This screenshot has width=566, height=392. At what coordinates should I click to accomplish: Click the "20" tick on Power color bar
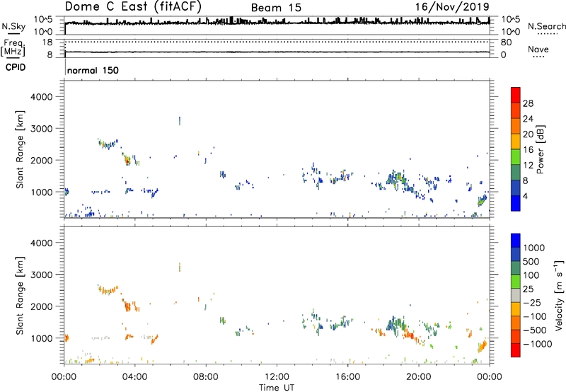click(528, 134)
